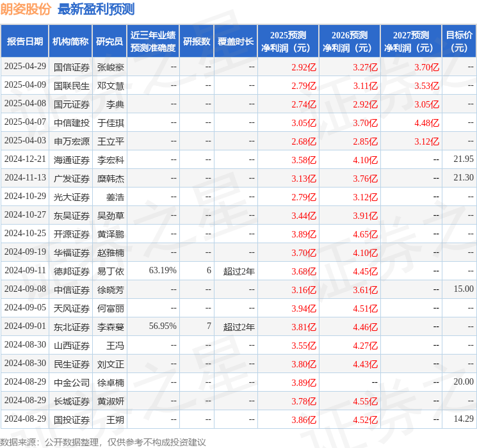Image resolution: width=477 pixels, height=448 pixels.
Task: Click target price 21.95
Action: [x=464, y=159]
